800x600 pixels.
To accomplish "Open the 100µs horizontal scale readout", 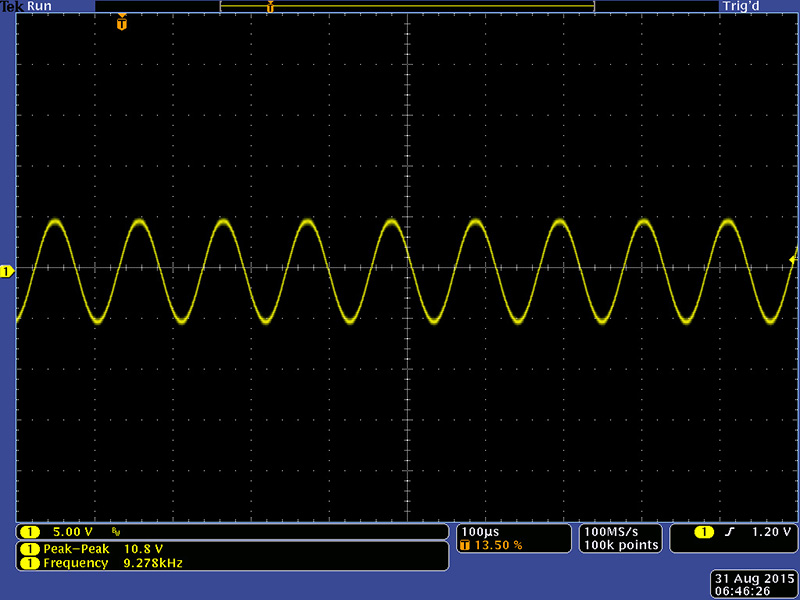I will point(478,531).
